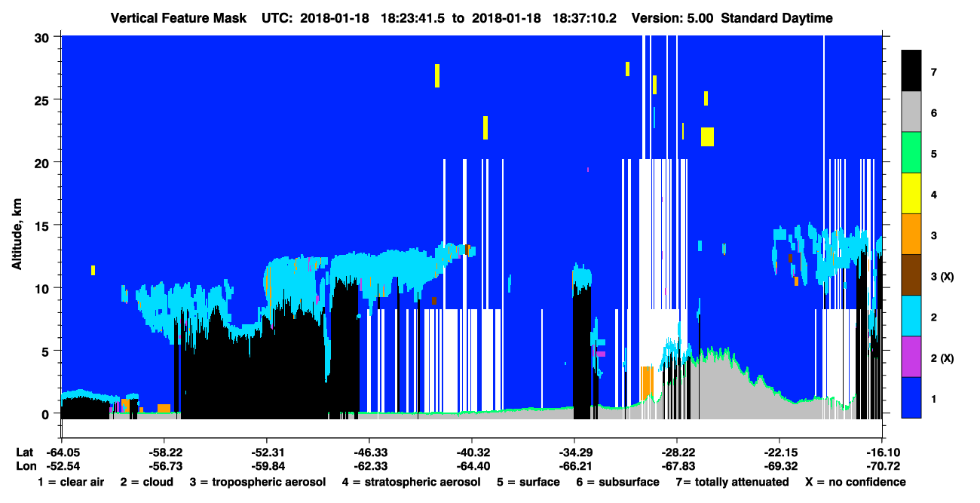
Task: Click the colorbar label '7'
Action: [933, 72]
